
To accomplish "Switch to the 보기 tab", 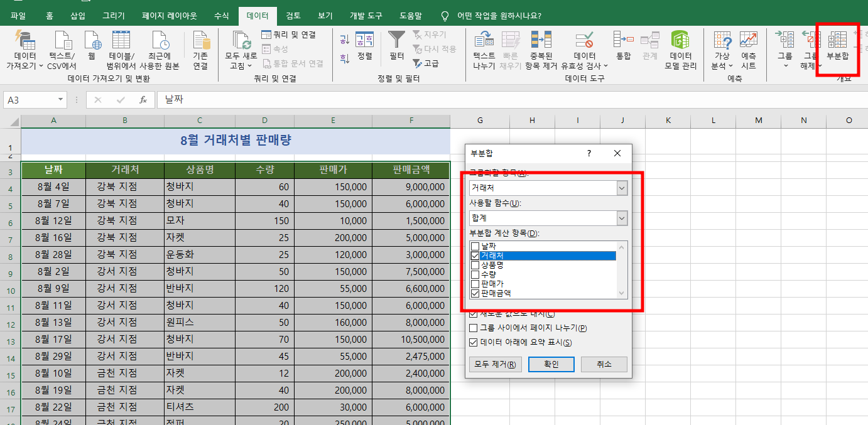I will click(325, 16).
